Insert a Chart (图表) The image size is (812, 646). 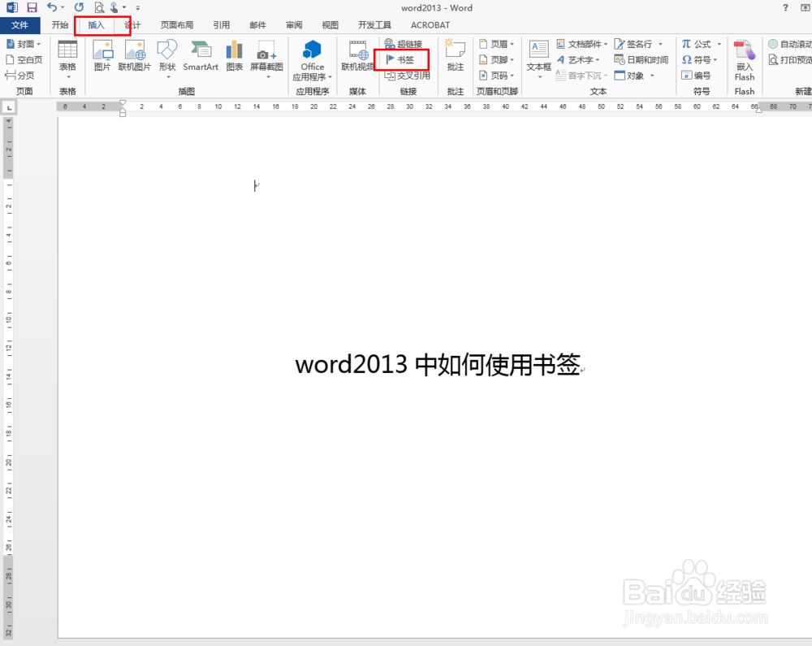pyautogui.click(x=234, y=56)
